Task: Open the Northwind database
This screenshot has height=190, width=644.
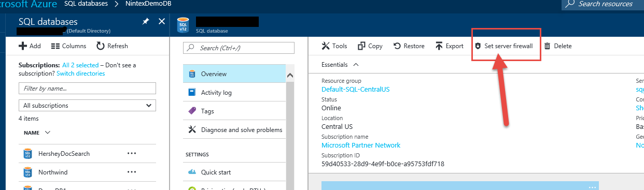Action: (53, 172)
